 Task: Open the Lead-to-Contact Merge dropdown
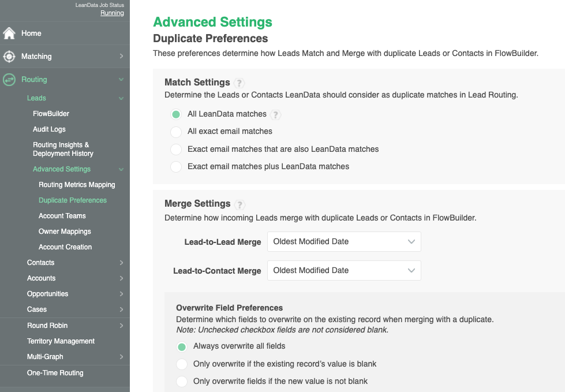click(344, 271)
